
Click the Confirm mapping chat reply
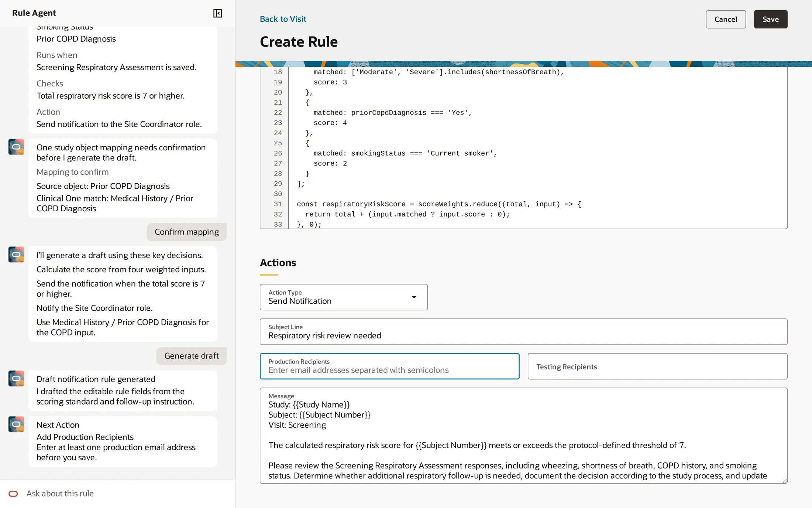point(187,232)
